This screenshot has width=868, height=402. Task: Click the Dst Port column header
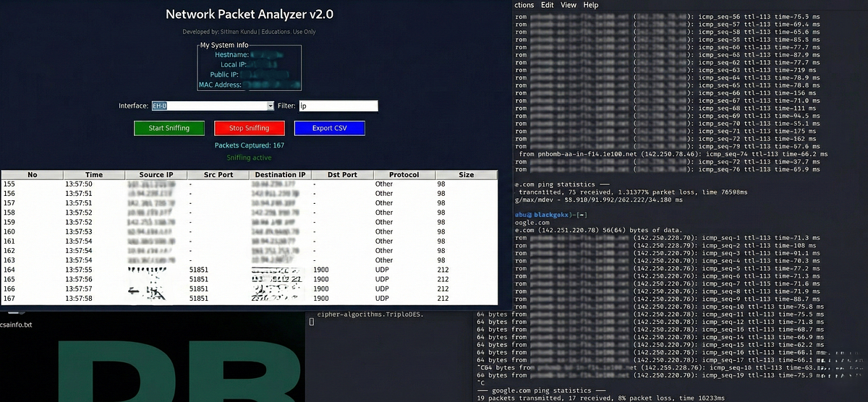343,175
